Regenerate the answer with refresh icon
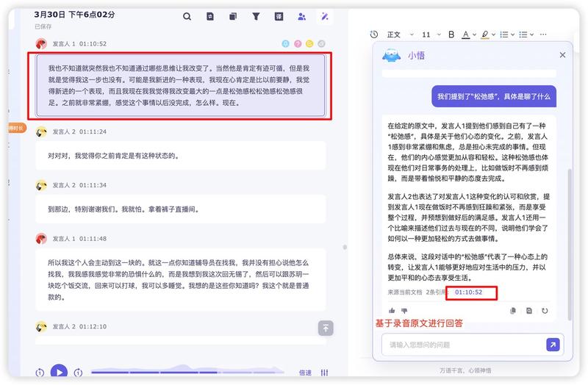Image resolution: width=588 pixels, height=385 pixels. (x=545, y=310)
